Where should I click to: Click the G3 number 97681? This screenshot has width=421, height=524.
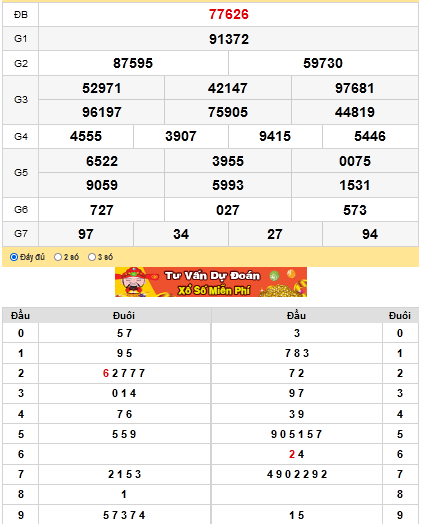(355, 88)
